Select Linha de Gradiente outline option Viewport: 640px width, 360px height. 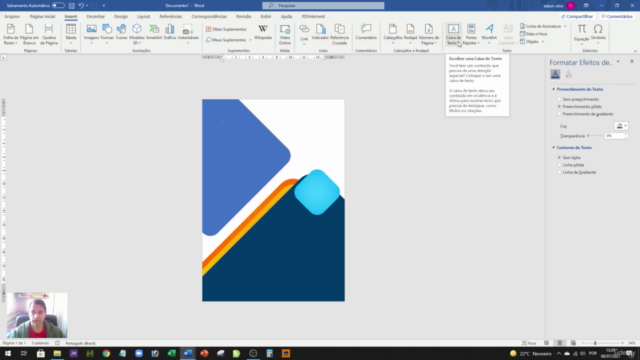coord(560,172)
